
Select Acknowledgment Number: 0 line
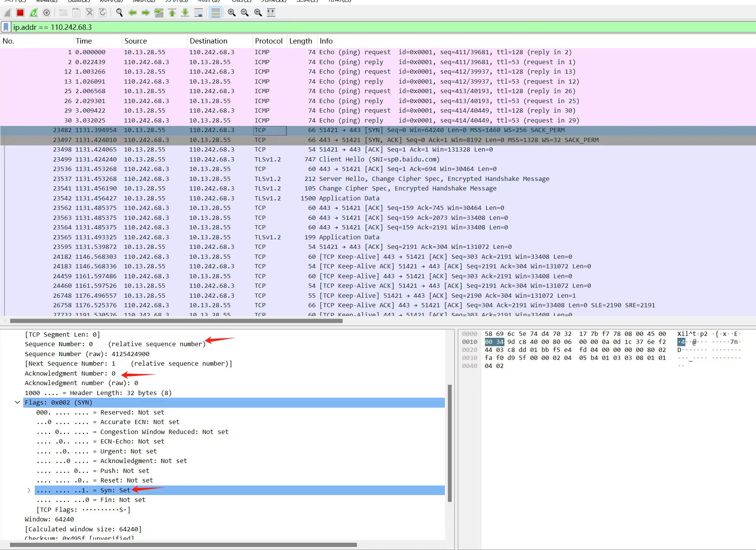pyautogui.click(x=70, y=373)
